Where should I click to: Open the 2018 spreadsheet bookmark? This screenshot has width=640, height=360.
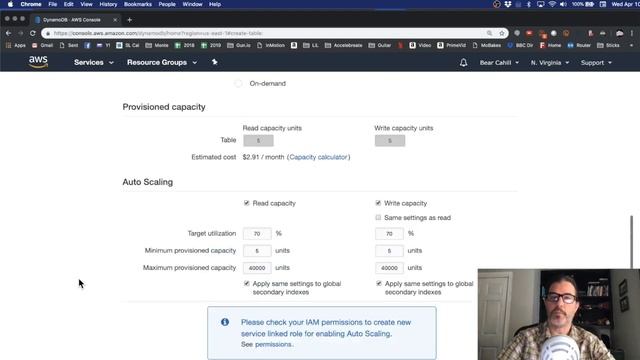[184, 45]
